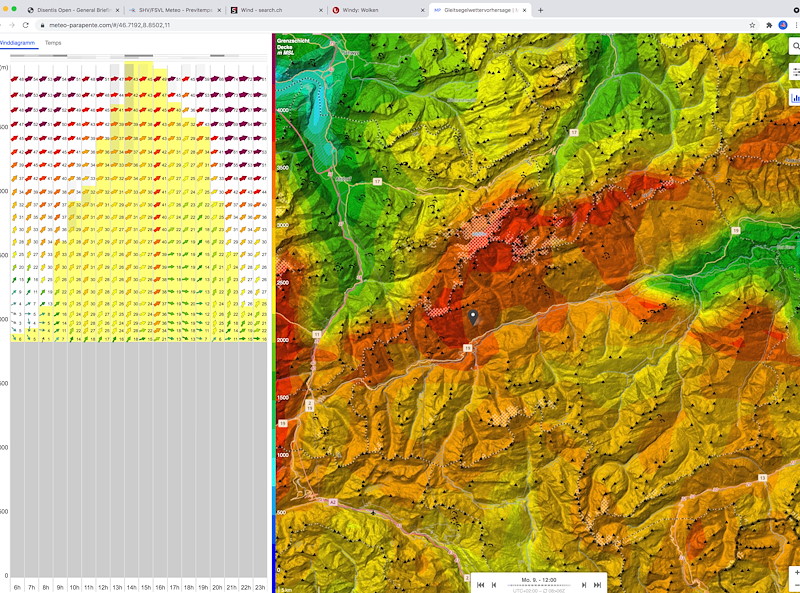Open the map layer settings sliders
Viewport: 800px width, 593px height.
(795, 72)
